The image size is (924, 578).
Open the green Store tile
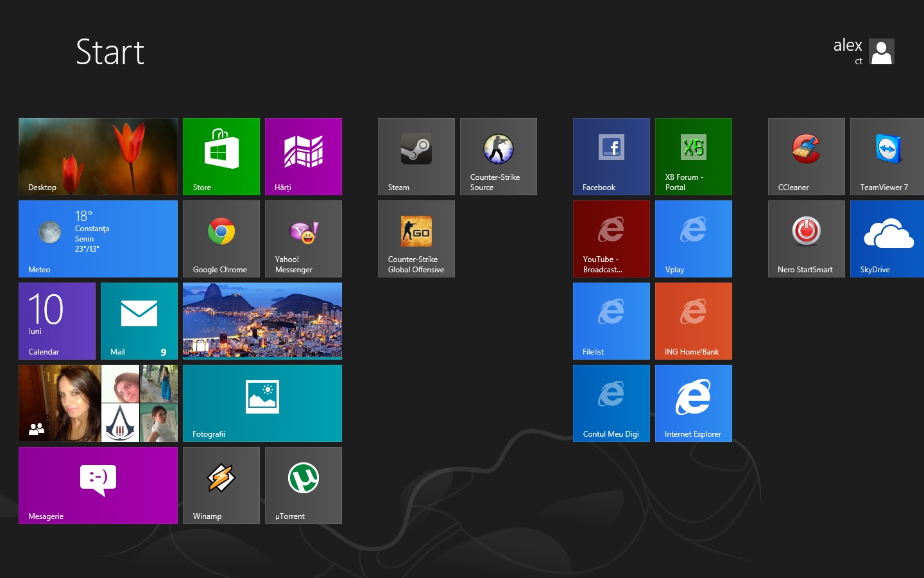[221, 157]
